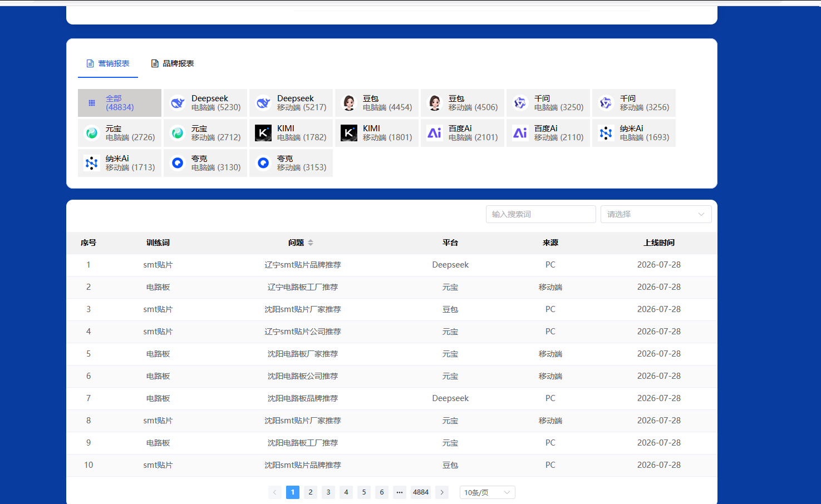Click the cell 沈阳电路板工厂推荐

[x=303, y=443]
